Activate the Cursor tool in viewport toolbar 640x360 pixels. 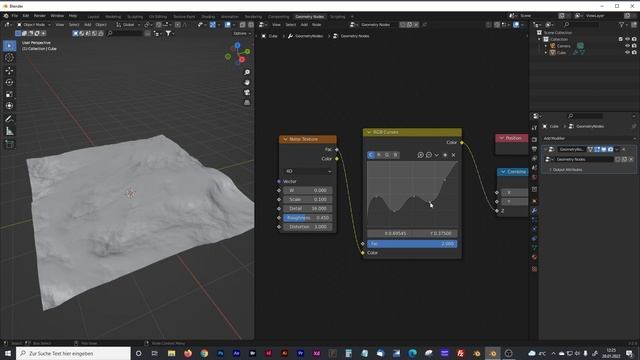9,58
